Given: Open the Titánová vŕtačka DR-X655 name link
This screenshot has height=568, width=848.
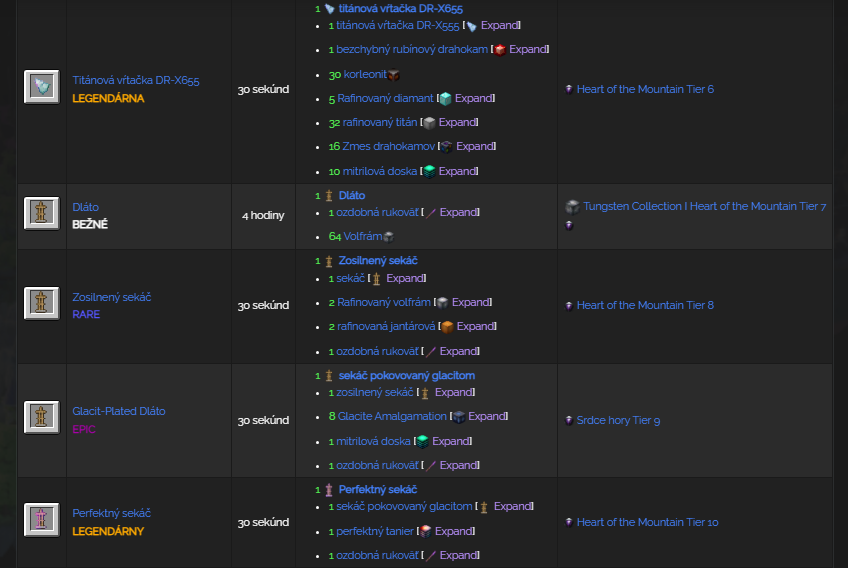Looking at the screenshot, I should tap(135, 80).
